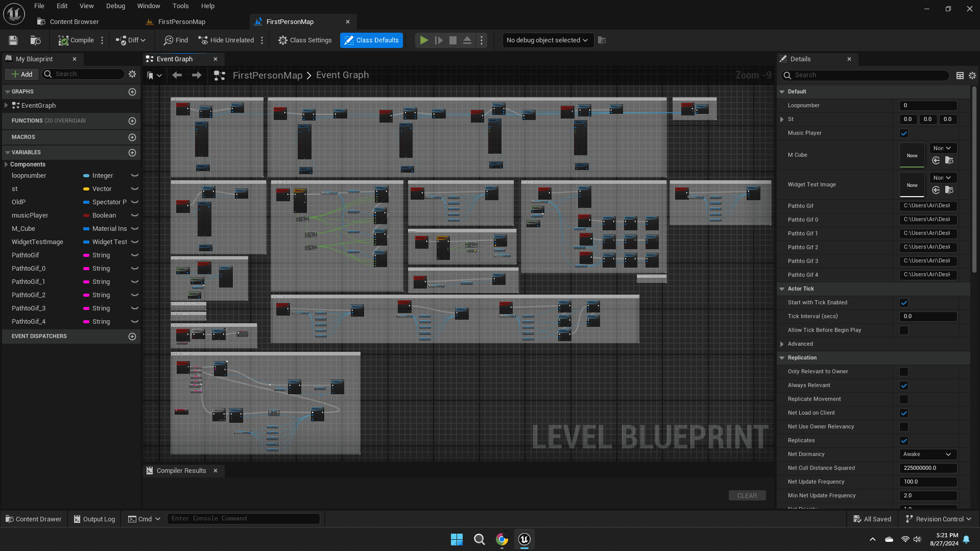Click the Browse to asset toolbar icon
The width and height of the screenshot is (980, 551).
point(35,40)
